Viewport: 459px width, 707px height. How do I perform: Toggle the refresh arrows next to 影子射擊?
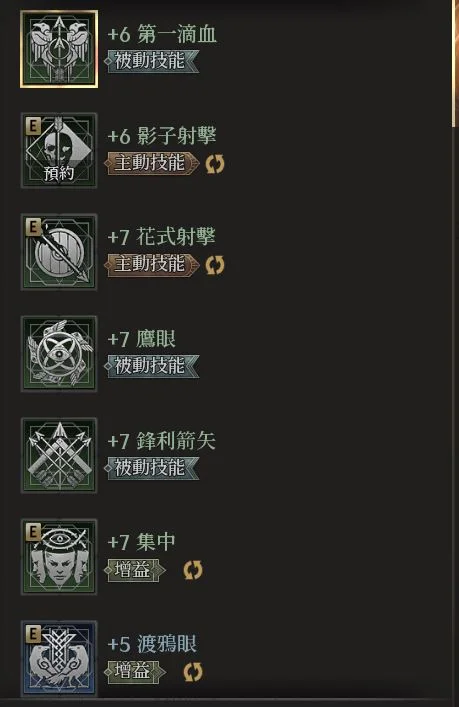click(x=215, y=164)
